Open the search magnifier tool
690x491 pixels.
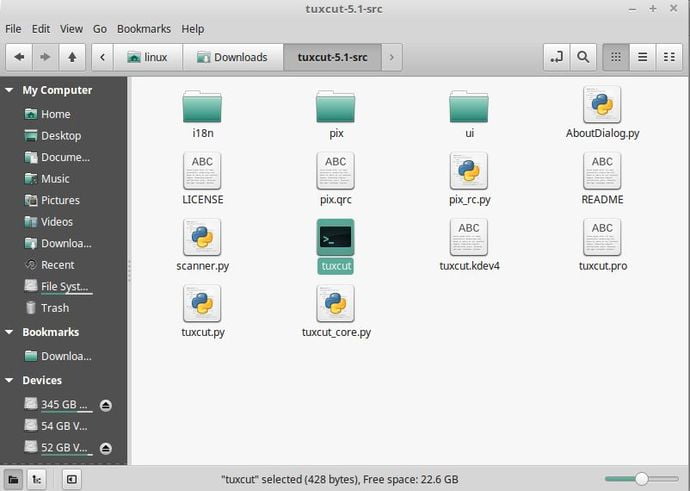(x=583, y=57)
